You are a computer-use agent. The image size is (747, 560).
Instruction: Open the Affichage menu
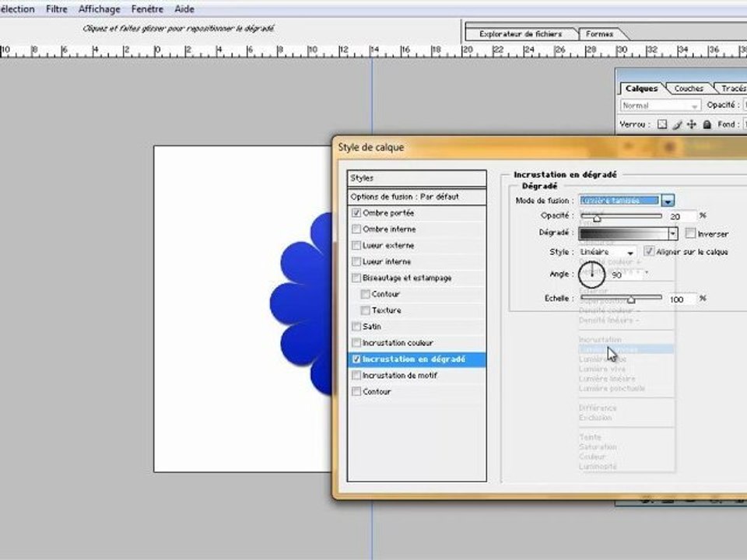(99, 9)
